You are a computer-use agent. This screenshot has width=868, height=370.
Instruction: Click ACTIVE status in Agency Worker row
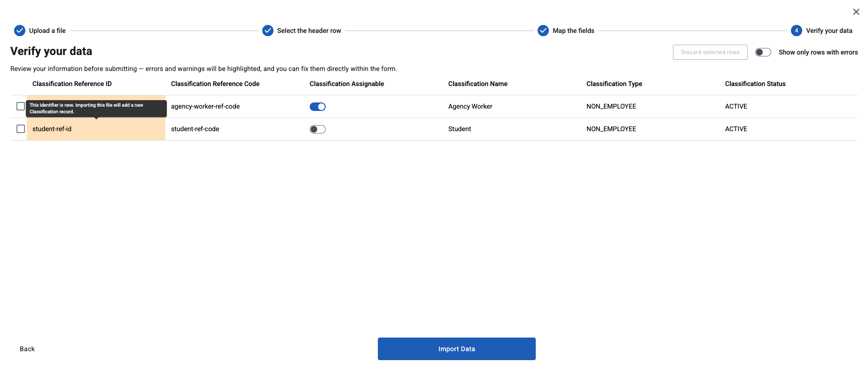[x=789, y=106]
